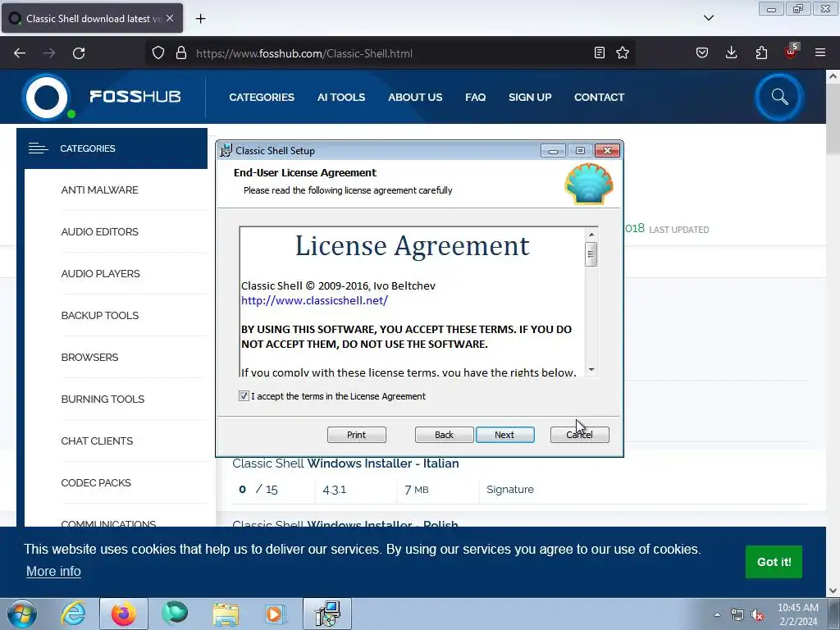840x630 pixels.
Task: Switch to Firefox taskbar icon
Action: click(x=123, y=614)
